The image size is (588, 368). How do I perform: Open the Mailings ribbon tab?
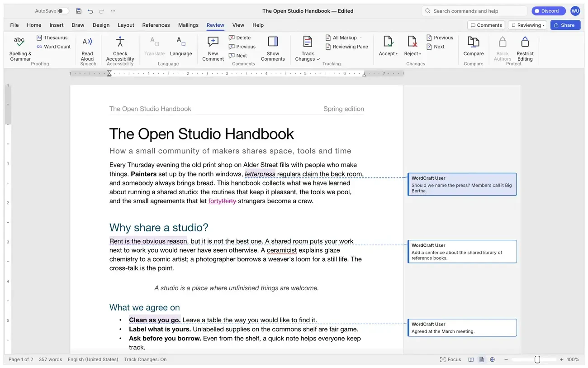[188, 25]
